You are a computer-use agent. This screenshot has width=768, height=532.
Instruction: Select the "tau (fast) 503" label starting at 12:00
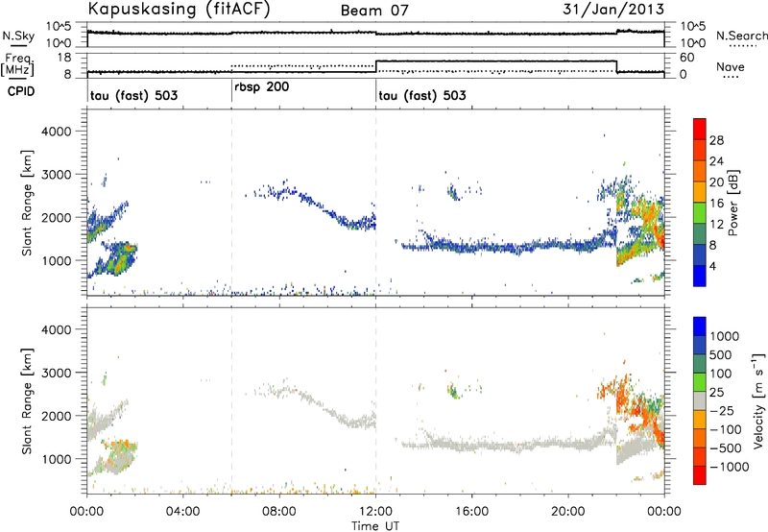[422, 95]
